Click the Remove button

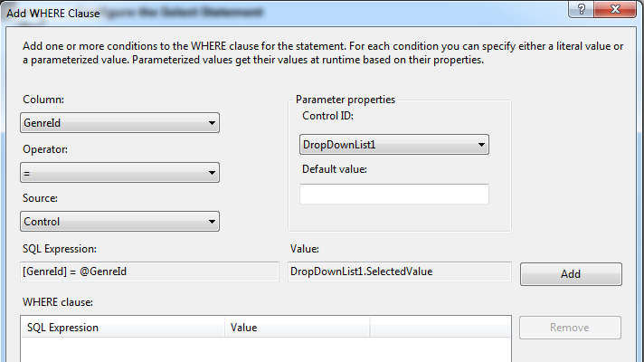569,328
